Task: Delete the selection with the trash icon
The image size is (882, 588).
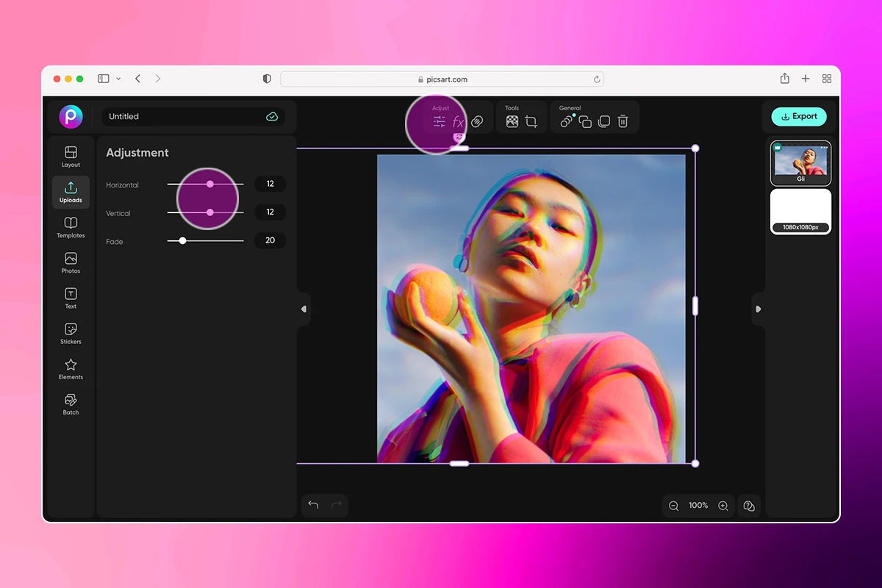Action: tap(623, 121)
